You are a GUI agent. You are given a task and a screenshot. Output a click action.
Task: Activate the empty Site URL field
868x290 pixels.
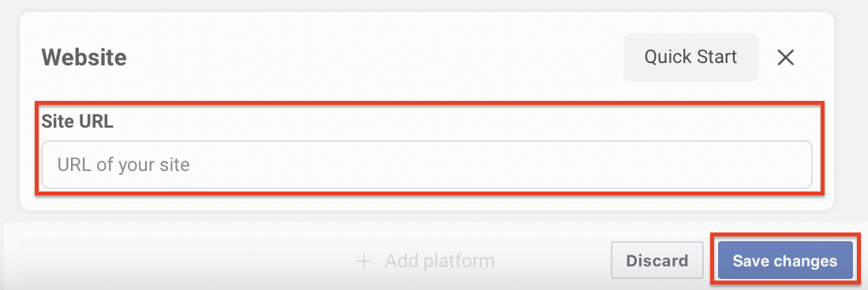point(427,165)
